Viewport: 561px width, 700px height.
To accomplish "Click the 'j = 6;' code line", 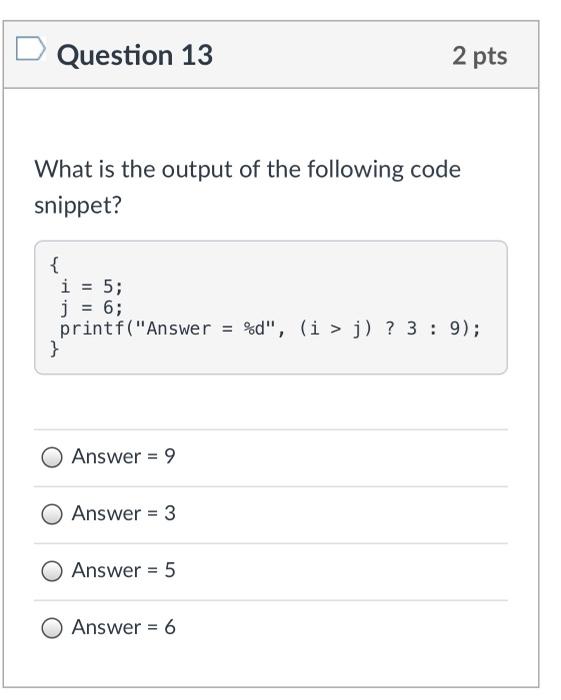I will coord(91,308).
